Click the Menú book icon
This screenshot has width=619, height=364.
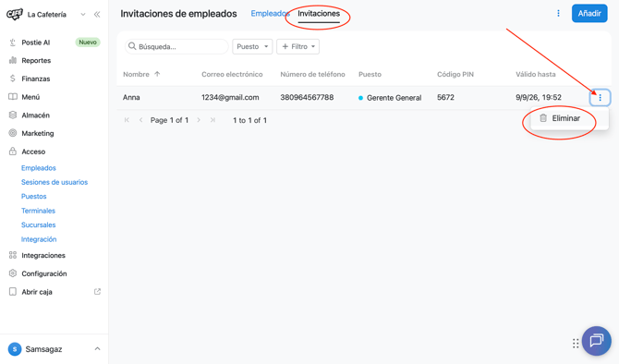point(13,97)
